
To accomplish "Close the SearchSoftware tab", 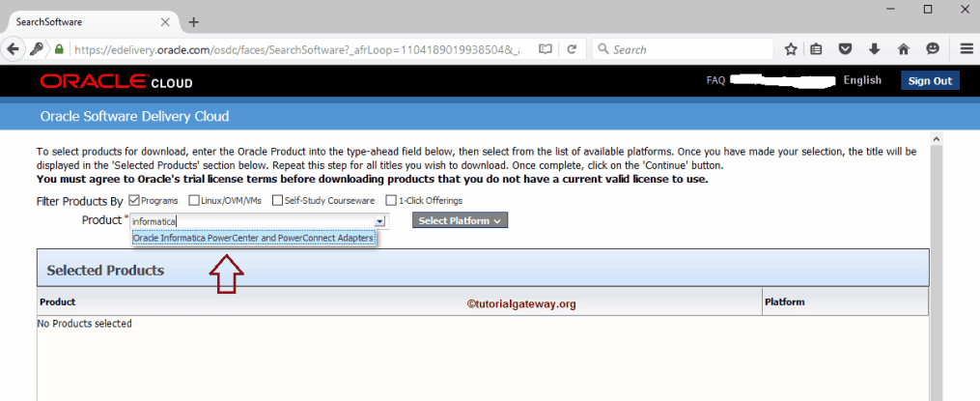I will pyautogui.click(x=165, y=22).
